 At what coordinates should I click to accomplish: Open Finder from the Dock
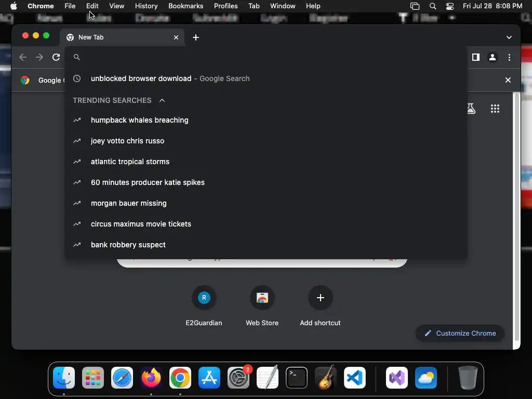pyautogui.click(x=64, y=378)
